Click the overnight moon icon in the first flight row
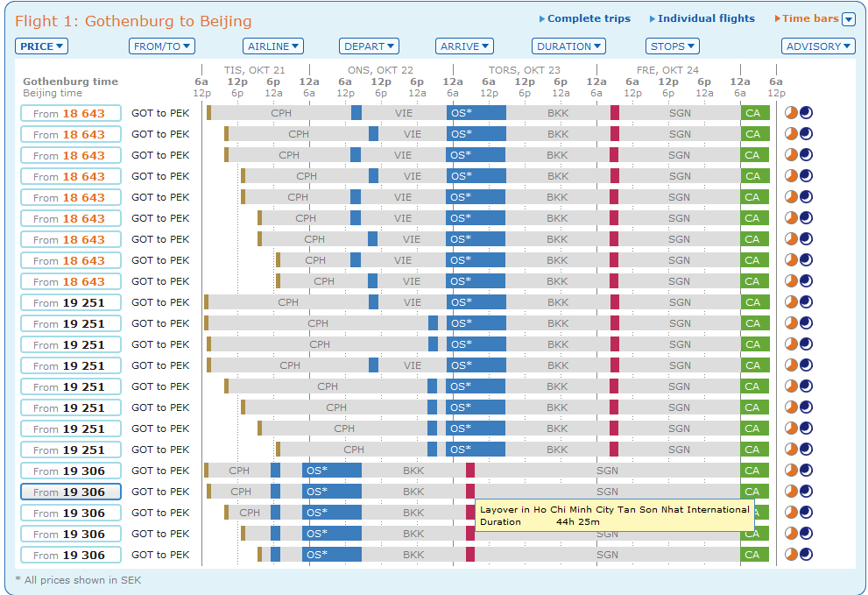 (806, 113)
